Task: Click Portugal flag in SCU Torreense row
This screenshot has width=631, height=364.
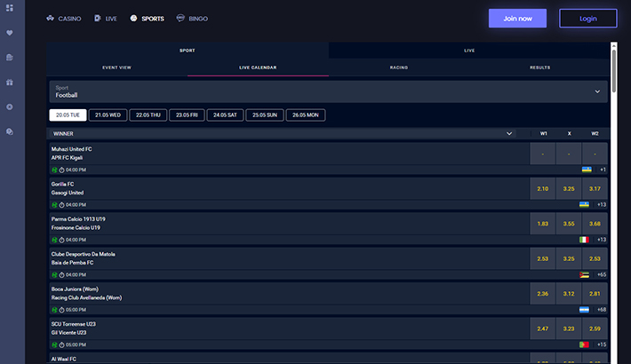Action: 584,344
